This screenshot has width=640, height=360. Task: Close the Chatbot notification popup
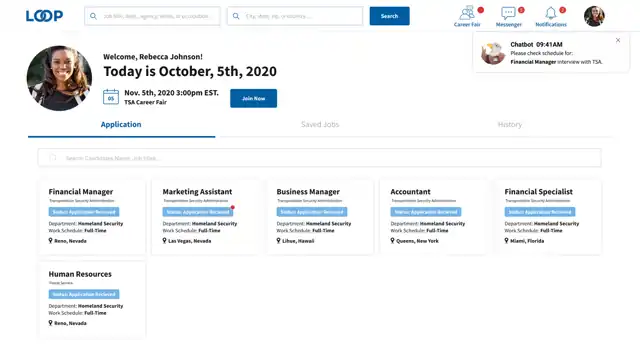pos(618,40)
